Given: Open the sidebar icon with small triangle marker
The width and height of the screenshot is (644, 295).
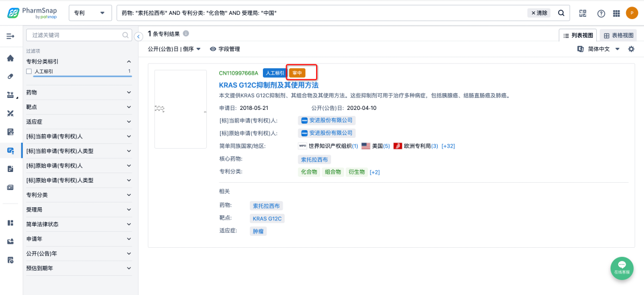Looking at the screenshot, I should pyautogui.click(x=11, y=95).
